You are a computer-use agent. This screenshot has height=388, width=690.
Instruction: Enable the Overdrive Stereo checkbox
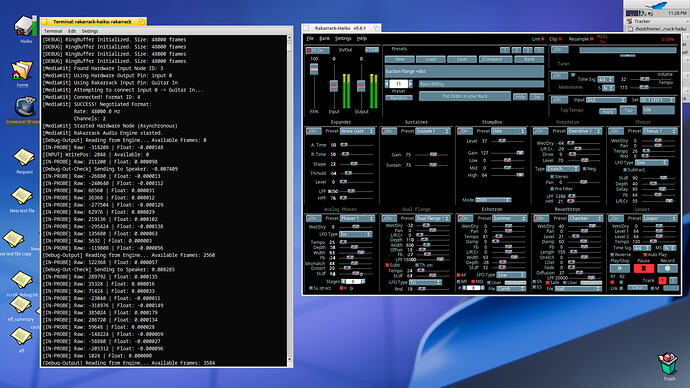552,176
